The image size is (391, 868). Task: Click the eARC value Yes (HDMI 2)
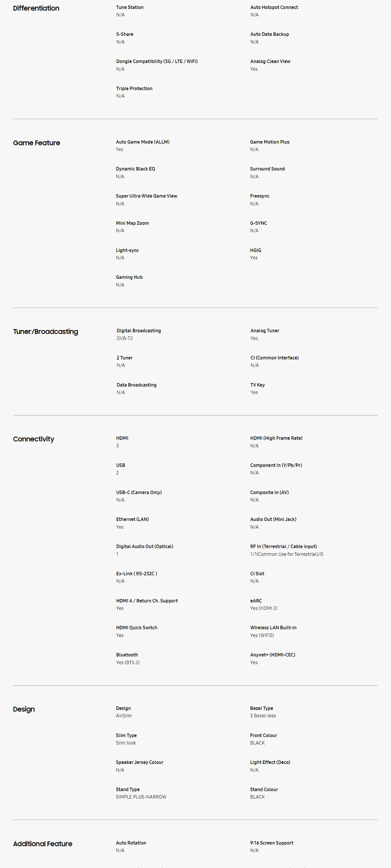click(264, 608)
